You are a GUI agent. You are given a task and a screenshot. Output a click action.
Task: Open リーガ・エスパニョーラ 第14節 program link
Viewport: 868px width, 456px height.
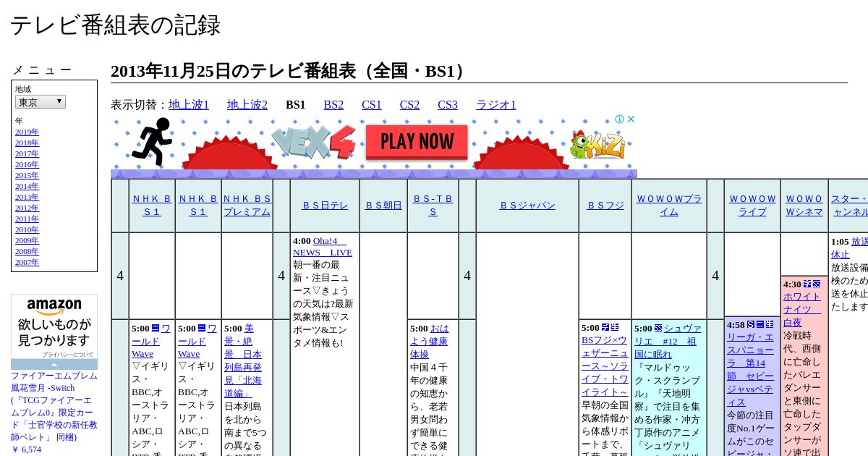tap(750, 369)
